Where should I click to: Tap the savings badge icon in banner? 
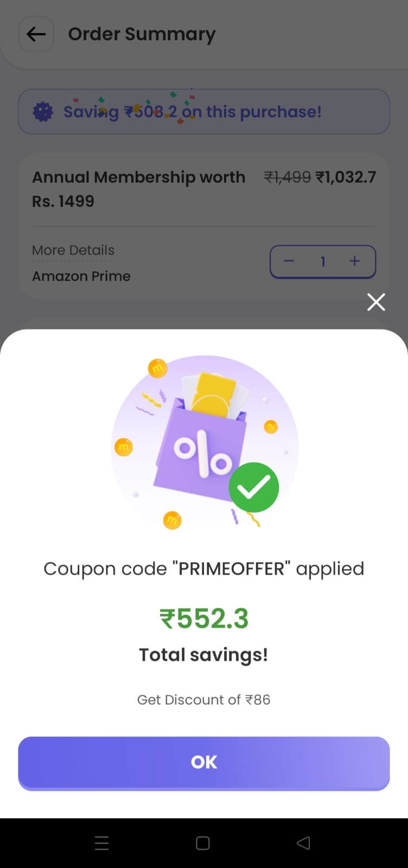click(x=43, y=112)
